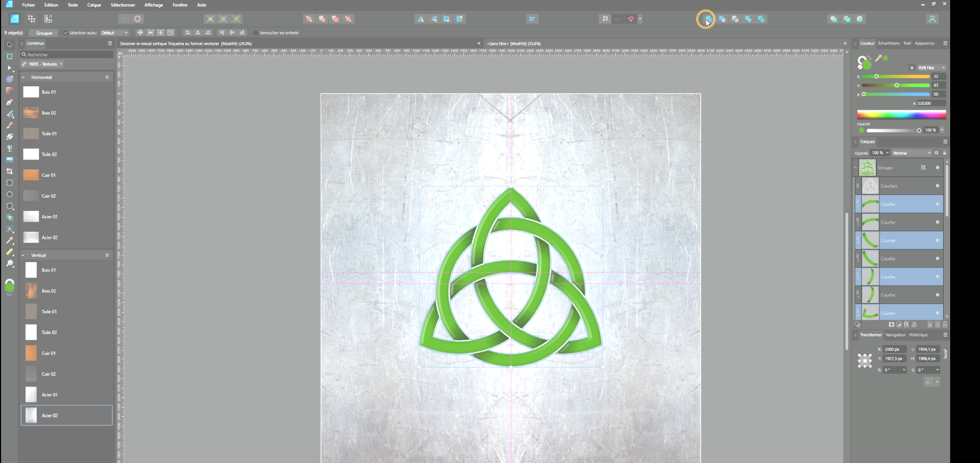Viewport: 980px width, 463px height.
Task: Open the Normal blend mode dropdown
Action: [x=911, y=153]
